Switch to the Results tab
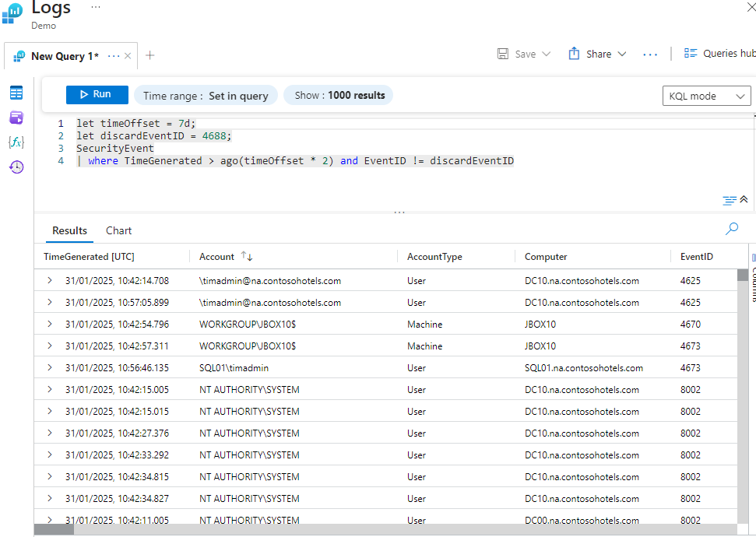 point(70,230)
